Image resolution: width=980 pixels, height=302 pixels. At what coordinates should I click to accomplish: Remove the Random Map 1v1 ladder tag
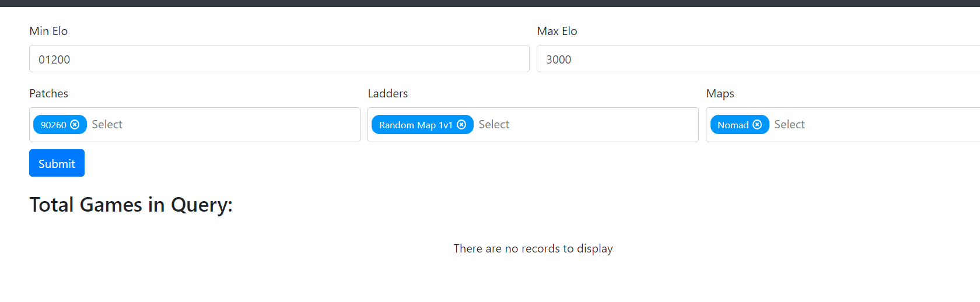461,125
